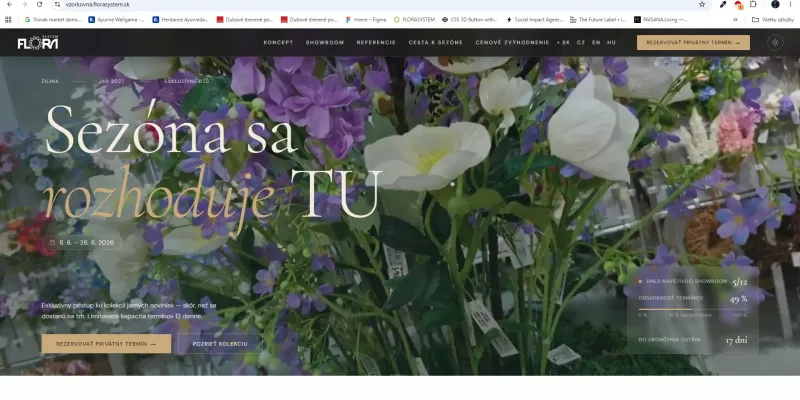
Task: Click the date badge '8. 6. – 26. 6. 2026'
Action: (82, 242)
